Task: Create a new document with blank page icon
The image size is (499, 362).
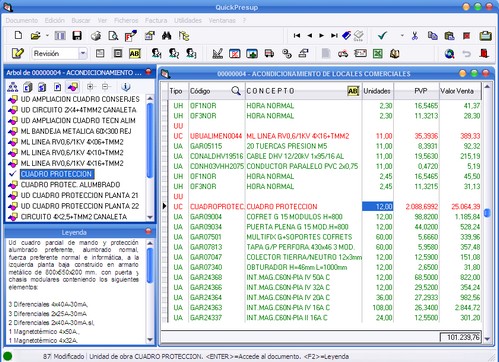Action: coord(18,35)
